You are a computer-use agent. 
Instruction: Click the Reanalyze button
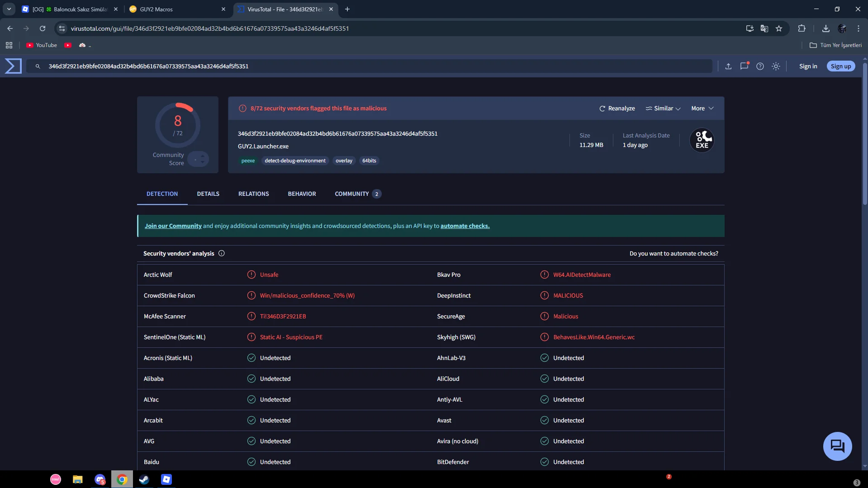[x=617, y=109]
